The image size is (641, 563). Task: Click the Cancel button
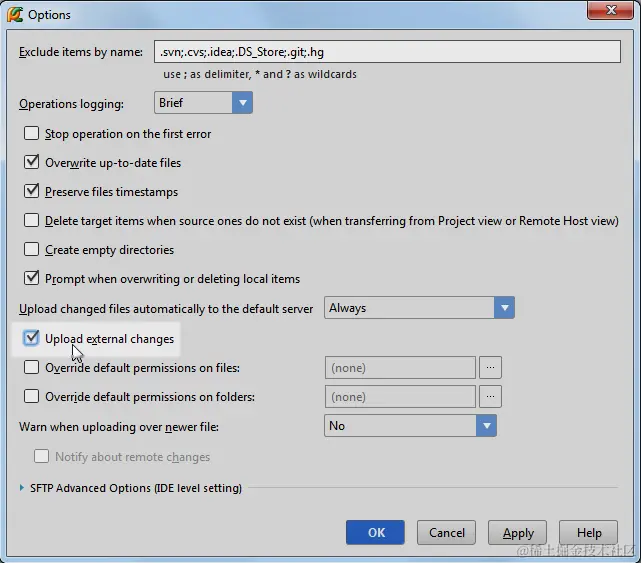[446, 533]
